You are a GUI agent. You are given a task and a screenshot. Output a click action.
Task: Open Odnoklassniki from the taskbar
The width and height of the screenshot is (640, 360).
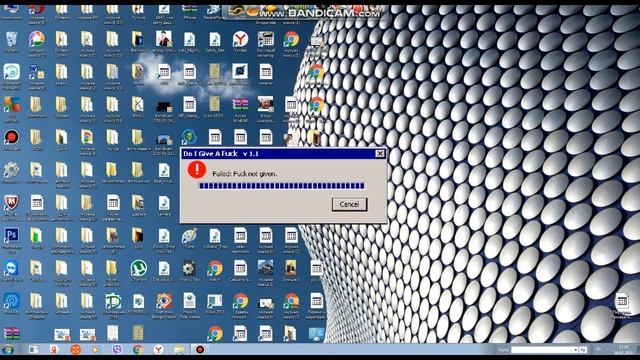pos(54,349)
